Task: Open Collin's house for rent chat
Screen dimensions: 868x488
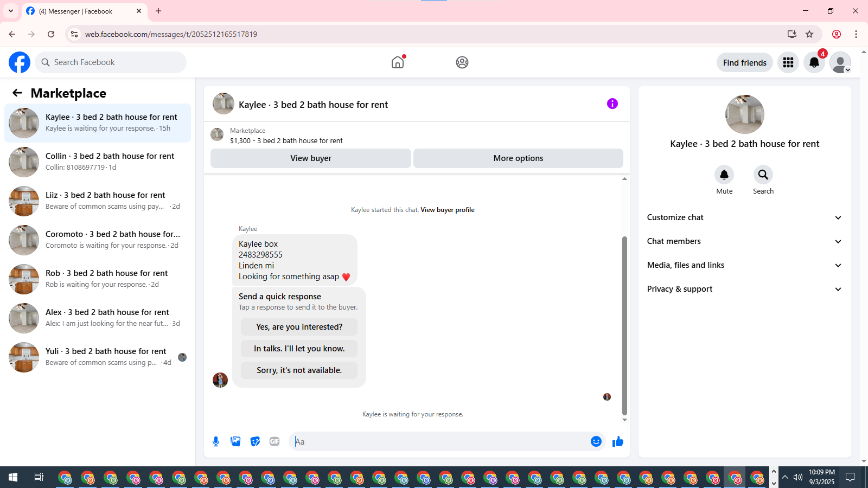Action: pyautogui.click(x=98, y=162)
